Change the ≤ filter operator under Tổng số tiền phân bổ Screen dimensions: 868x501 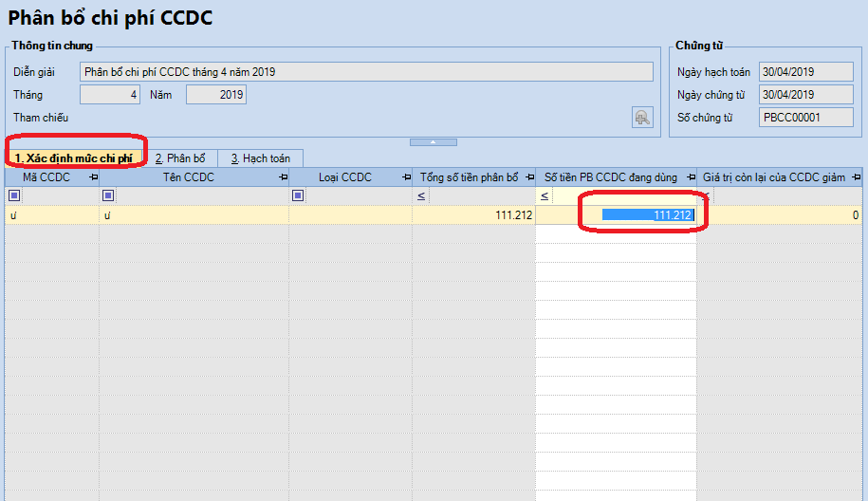point(421,196)
